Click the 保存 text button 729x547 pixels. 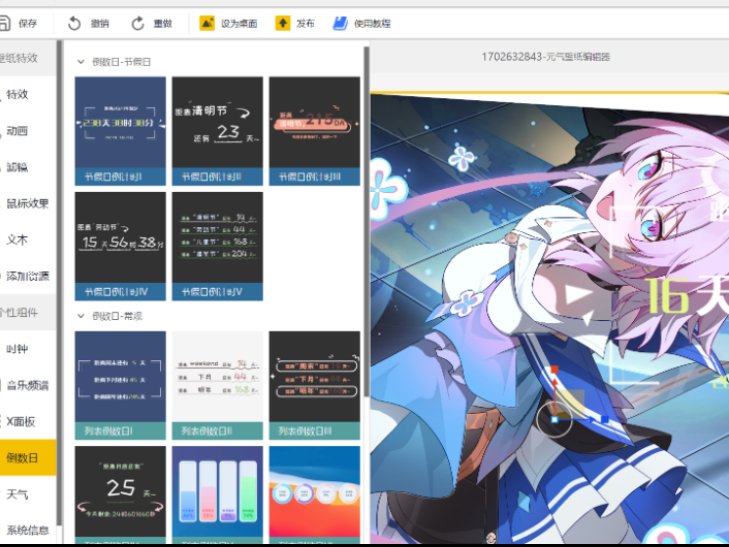tap(27, 23)
